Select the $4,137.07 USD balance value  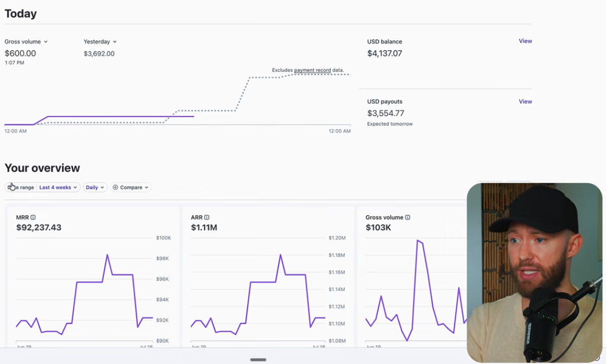384,54
